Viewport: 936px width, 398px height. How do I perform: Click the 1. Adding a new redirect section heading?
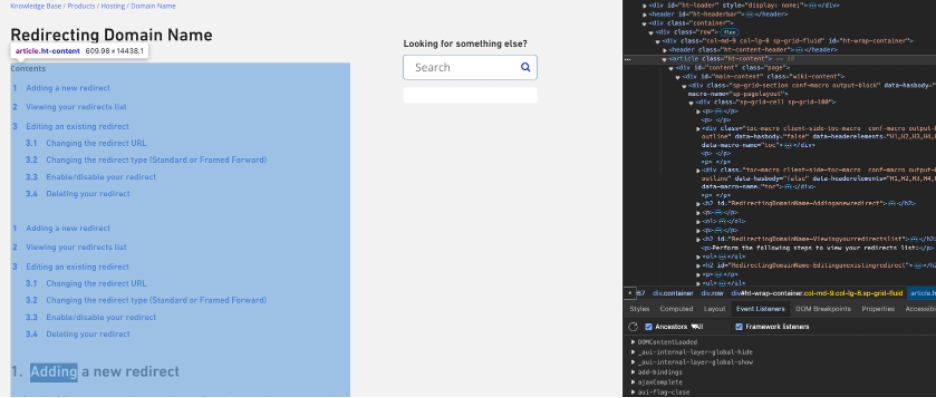tap(95, 372)
